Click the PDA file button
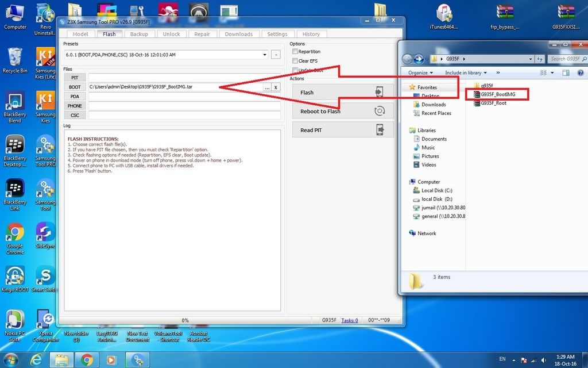 pyautogui.click(x=75, y=97)
